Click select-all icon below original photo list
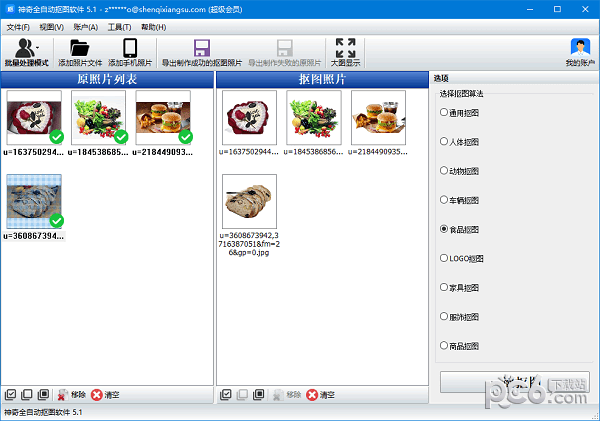Screen dimensions: 600x421 [10, 395]
